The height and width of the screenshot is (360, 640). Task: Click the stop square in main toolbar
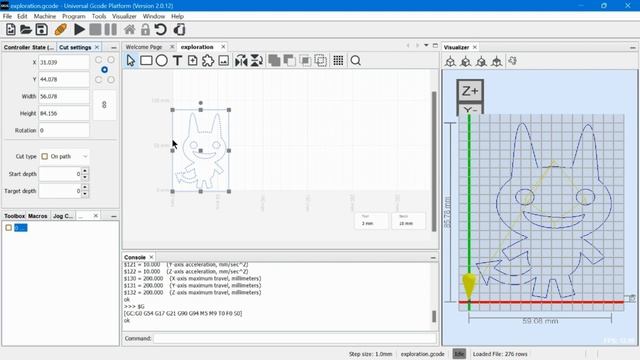(95, 29)
